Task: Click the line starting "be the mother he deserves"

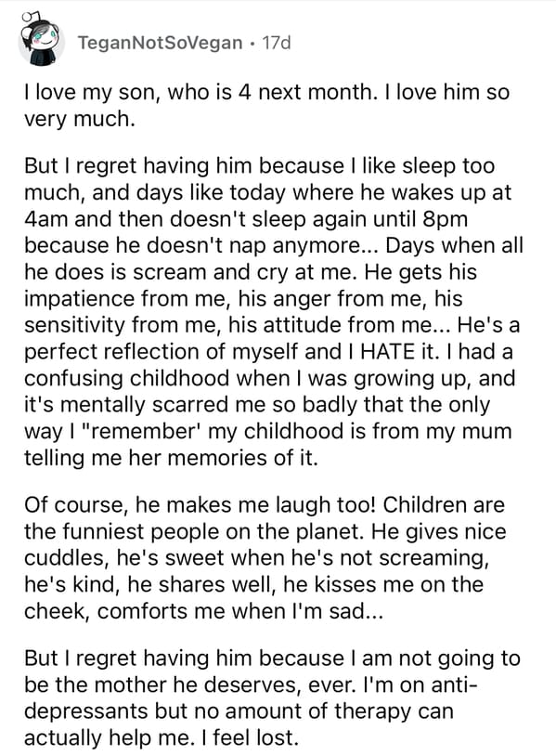Action: (x=251, y=684)
